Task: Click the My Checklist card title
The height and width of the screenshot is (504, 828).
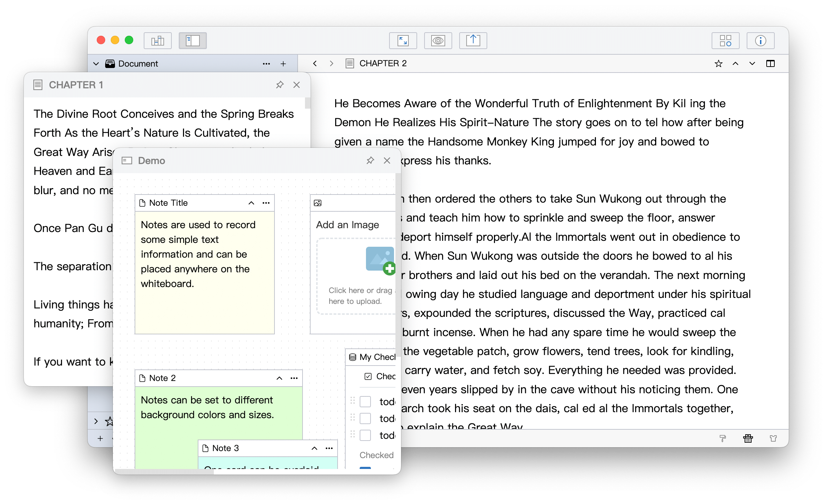Action: tap(378, 357)
